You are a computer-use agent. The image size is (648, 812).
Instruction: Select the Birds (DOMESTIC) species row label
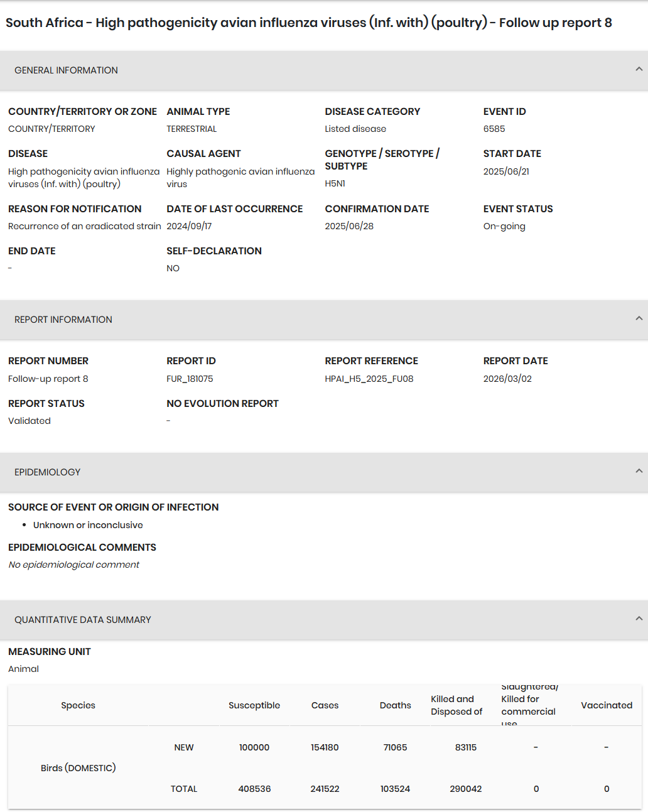(x=78, y=768)
